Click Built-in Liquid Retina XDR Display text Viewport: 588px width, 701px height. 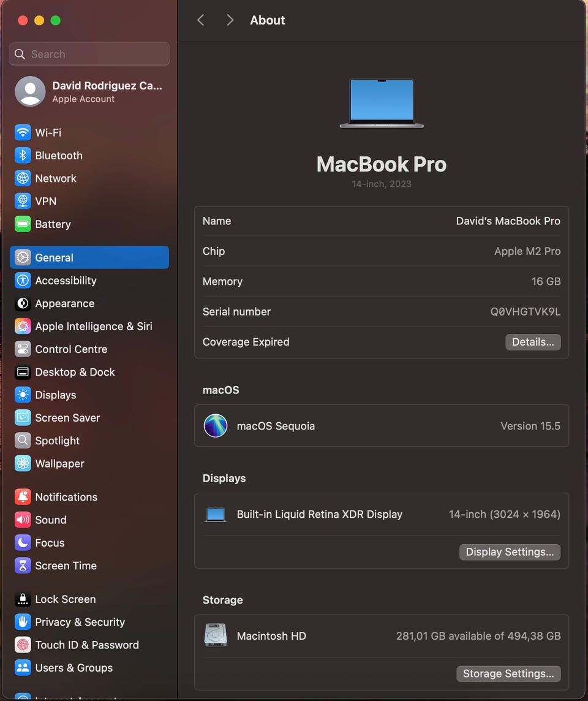(320, 514)
